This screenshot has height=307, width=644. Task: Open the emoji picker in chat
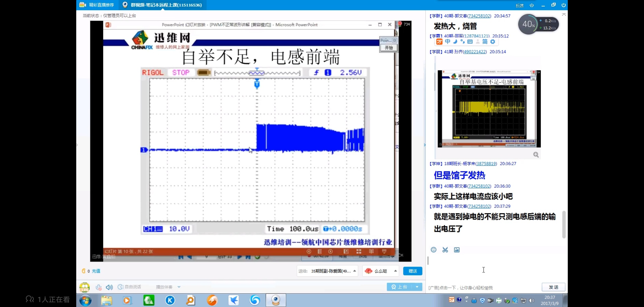[434, 250]
